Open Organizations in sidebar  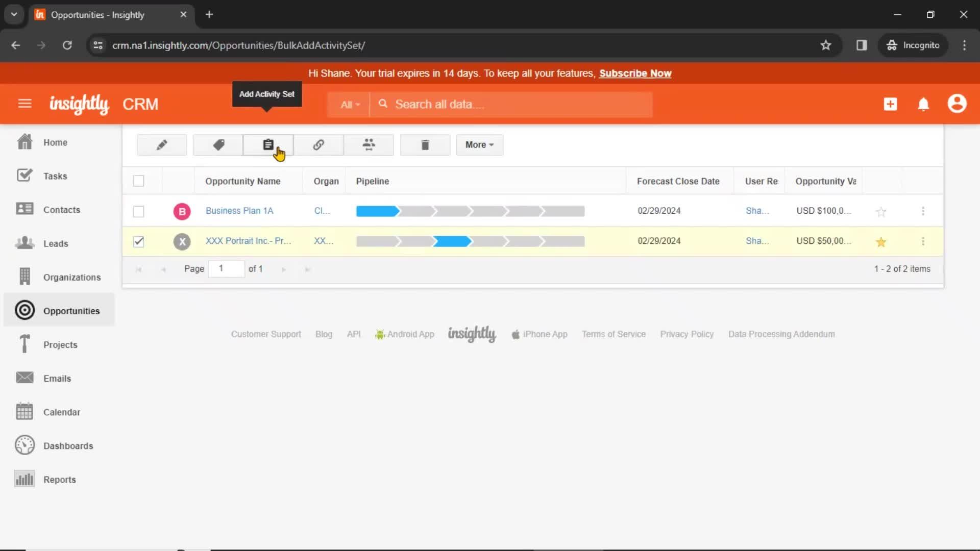click(59, 277)
